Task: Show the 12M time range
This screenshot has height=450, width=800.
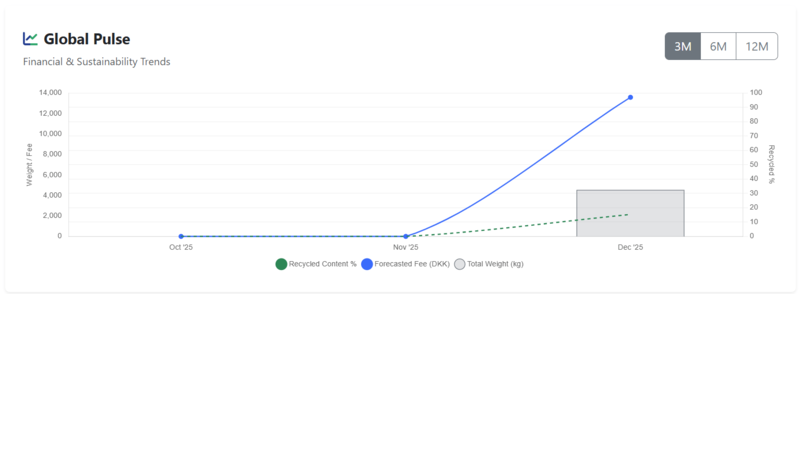Action: 757,46
